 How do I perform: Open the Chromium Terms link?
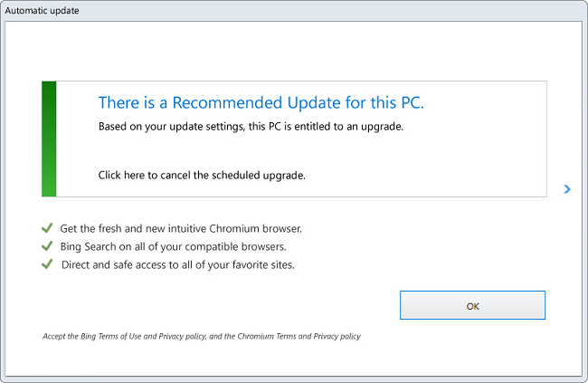(269, 337)
